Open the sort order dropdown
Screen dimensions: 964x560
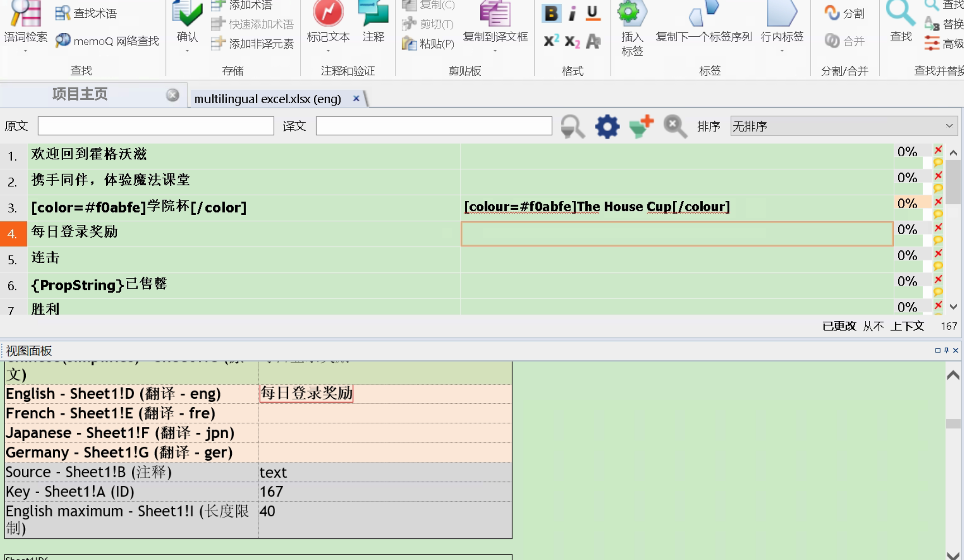pos(843,126)
